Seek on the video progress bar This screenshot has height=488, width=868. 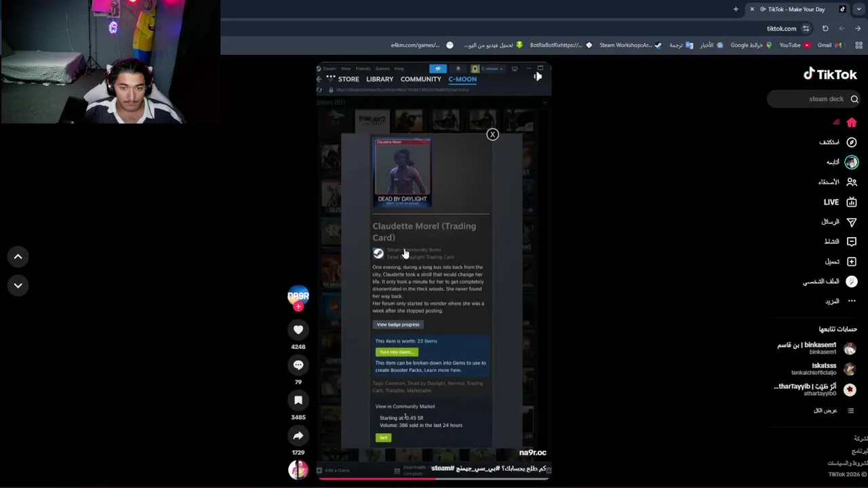click(434, 479)
